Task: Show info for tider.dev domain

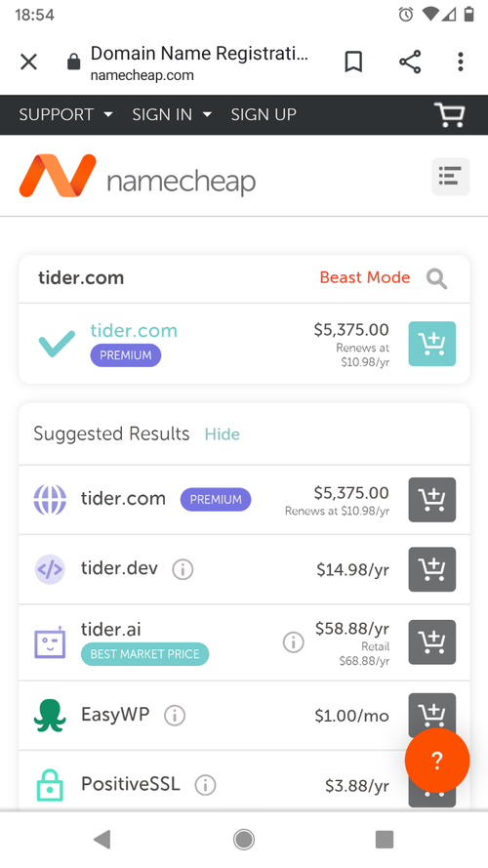Action: coord(183,569)
